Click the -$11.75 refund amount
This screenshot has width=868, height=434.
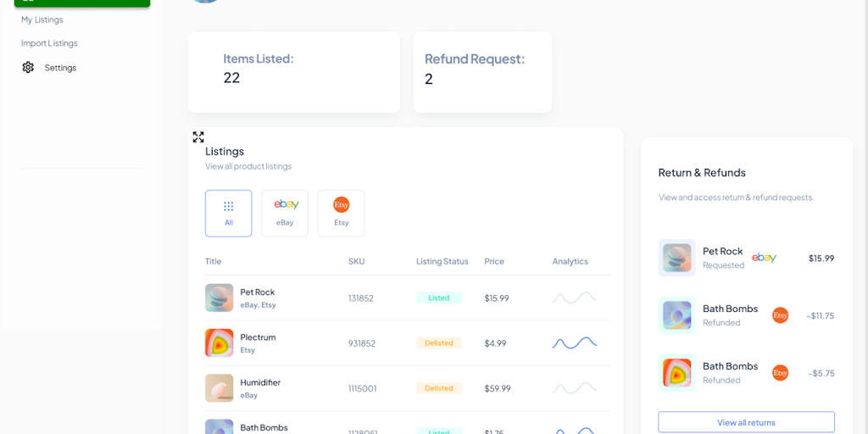821,316
